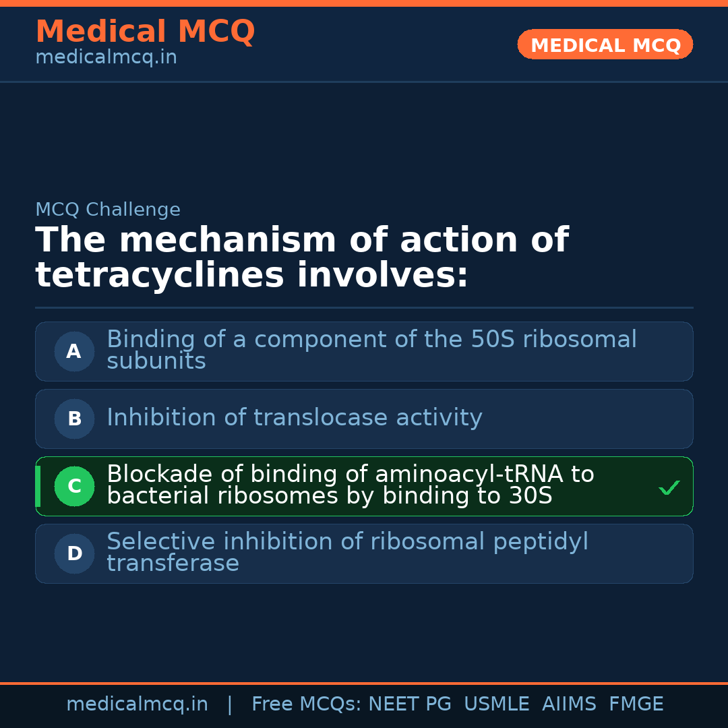Select the letter B circle badge
Viewport: 728px width, 728px height.
point(74,419)
